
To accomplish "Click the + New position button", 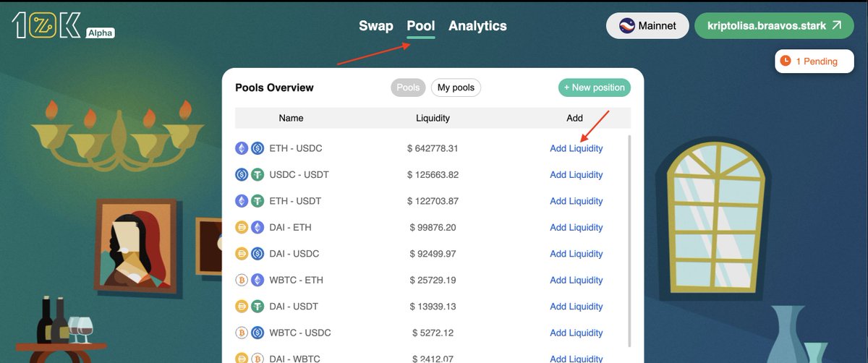I will tap(595, 87).
